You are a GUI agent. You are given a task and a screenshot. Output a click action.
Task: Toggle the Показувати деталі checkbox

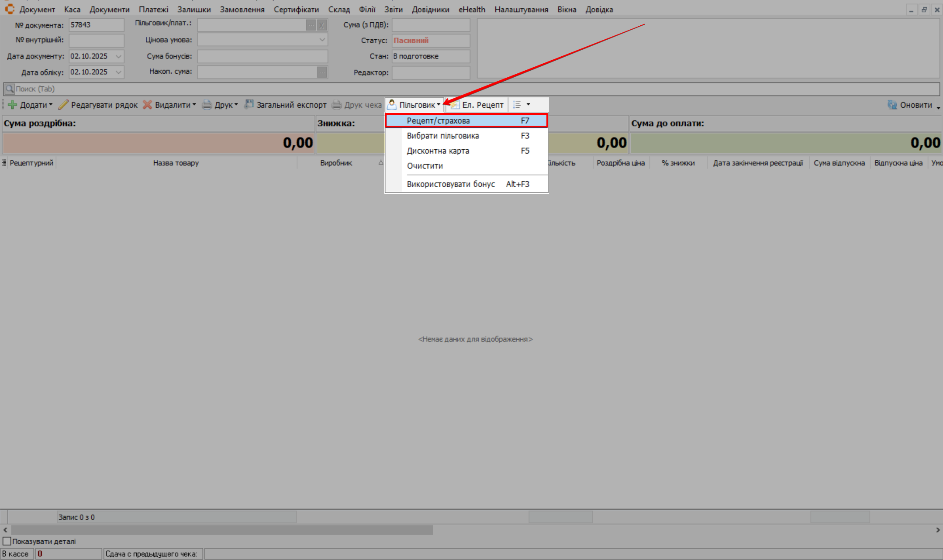coord(7,541)
